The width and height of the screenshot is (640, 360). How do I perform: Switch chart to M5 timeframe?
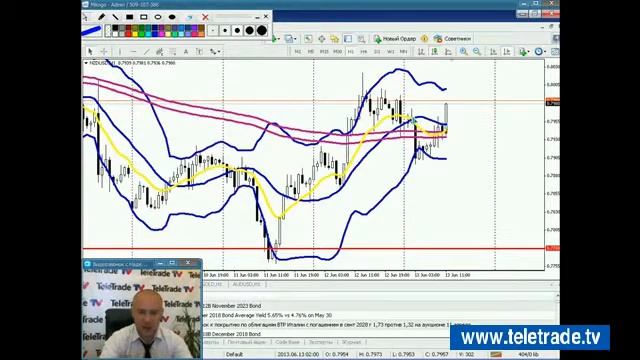coord(311,51)
